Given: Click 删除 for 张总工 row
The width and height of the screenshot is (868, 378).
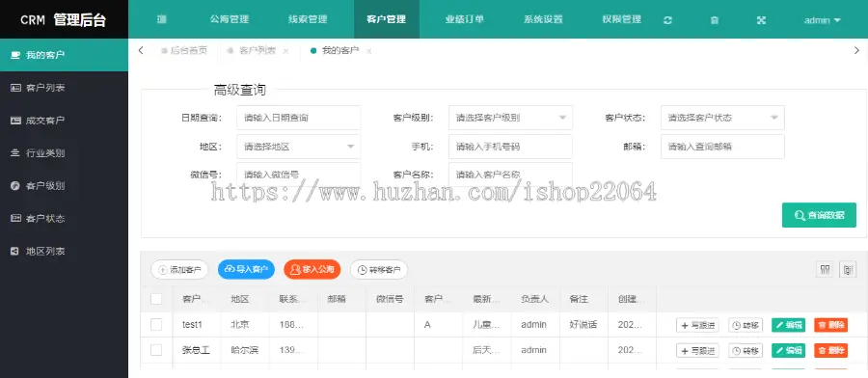Looking at the screenshot, I should (831, 350).
